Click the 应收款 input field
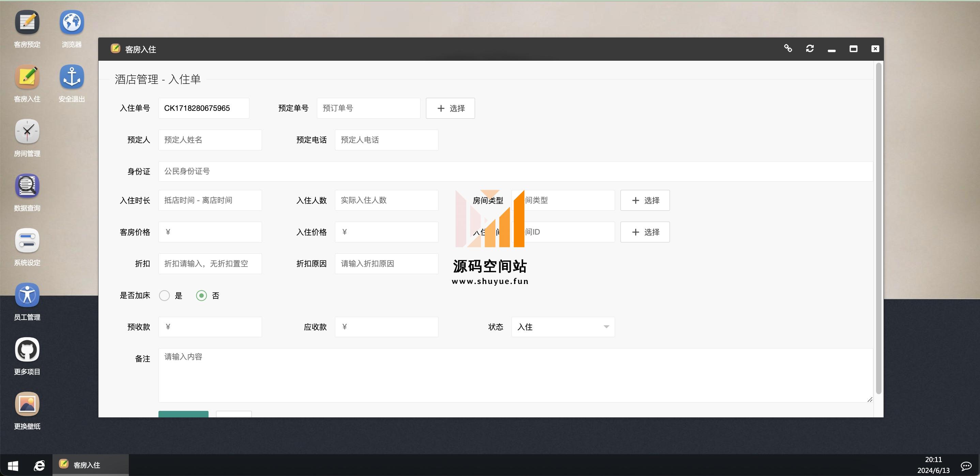 386,327
